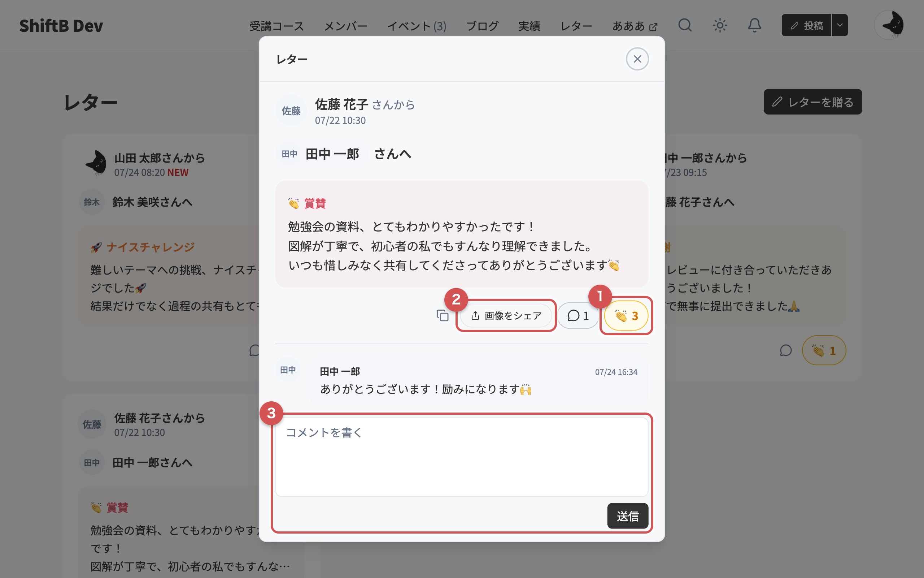This screenshot has height=578, width=924.
Task: Click NEW badge on 山田 太郎 card
Action: tap(178, 172)
